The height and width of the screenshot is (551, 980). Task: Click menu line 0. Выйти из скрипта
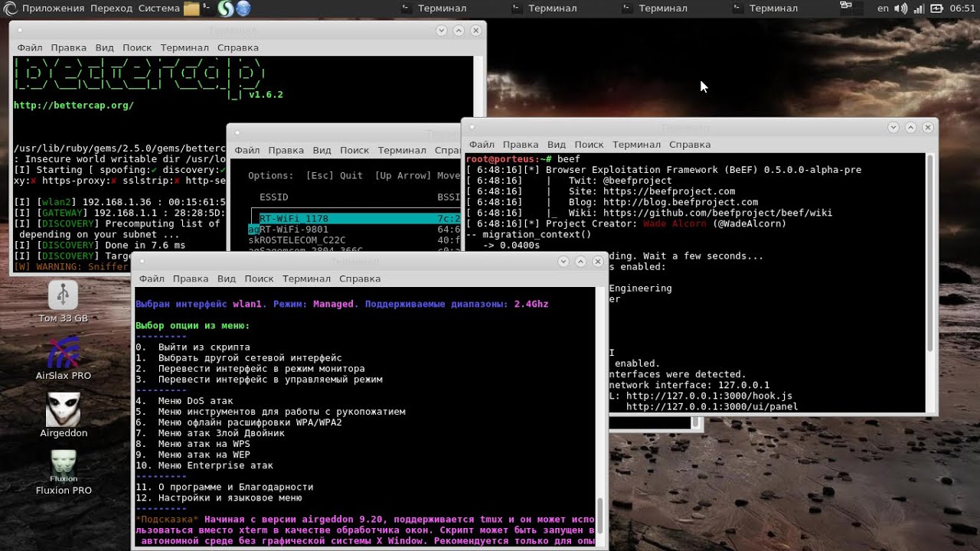(193, 347)
